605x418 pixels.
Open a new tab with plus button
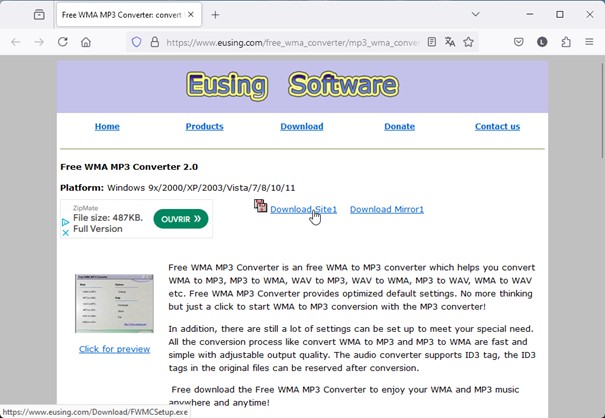(215, 15)
